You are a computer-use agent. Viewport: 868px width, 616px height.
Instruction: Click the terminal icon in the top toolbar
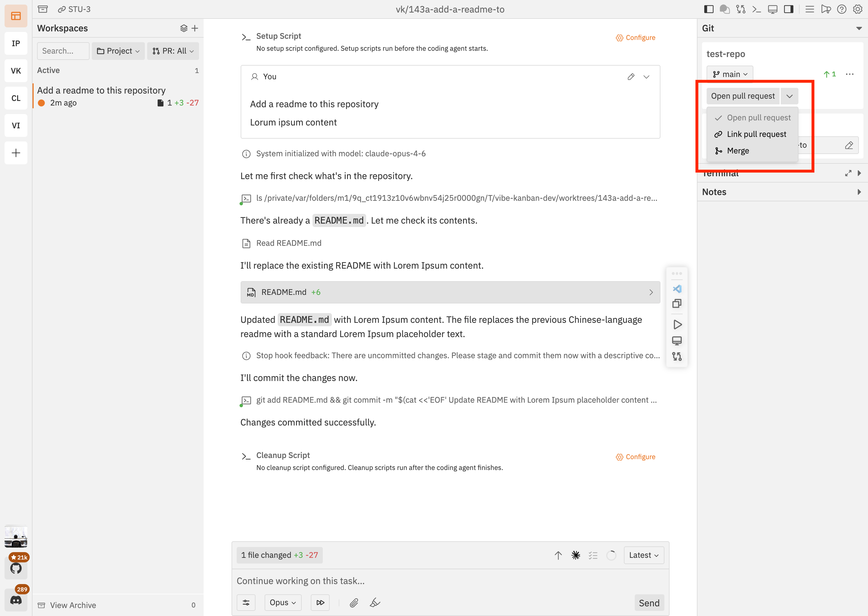click(757, 9)
